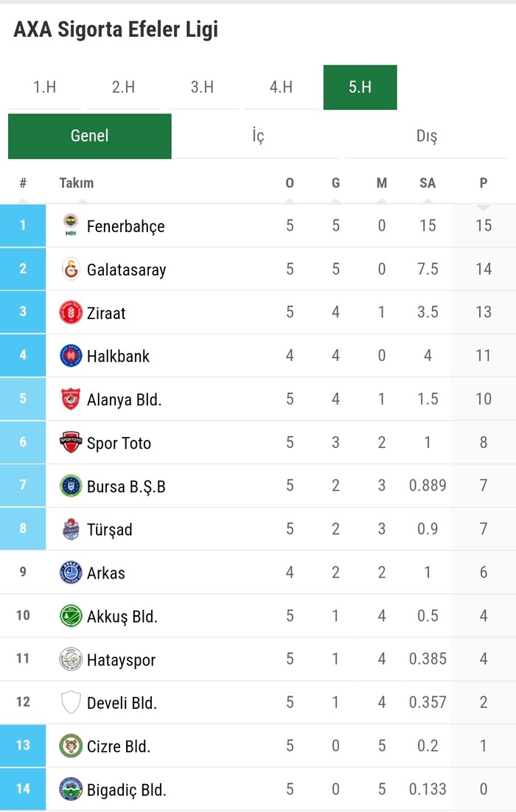
Task: Select the Genel standings tab
Action: (x=90, y=136)
